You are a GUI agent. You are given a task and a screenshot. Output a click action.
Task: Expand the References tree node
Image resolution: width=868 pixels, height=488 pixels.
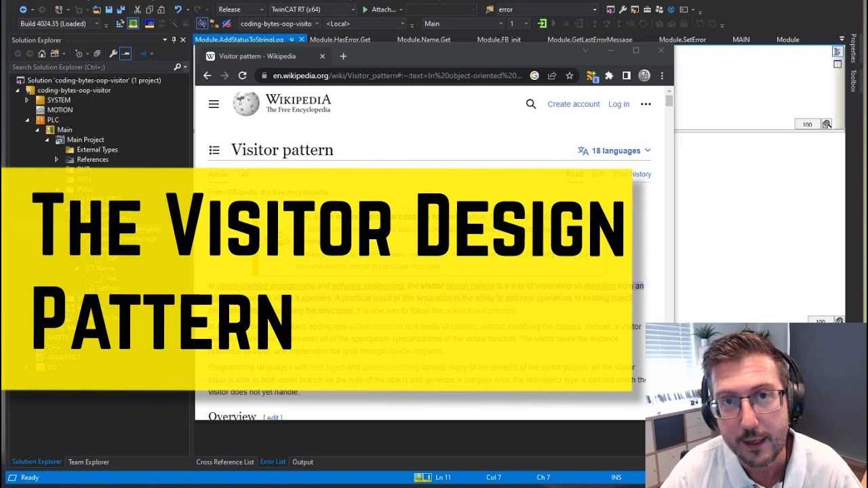[x=57, y=159]
